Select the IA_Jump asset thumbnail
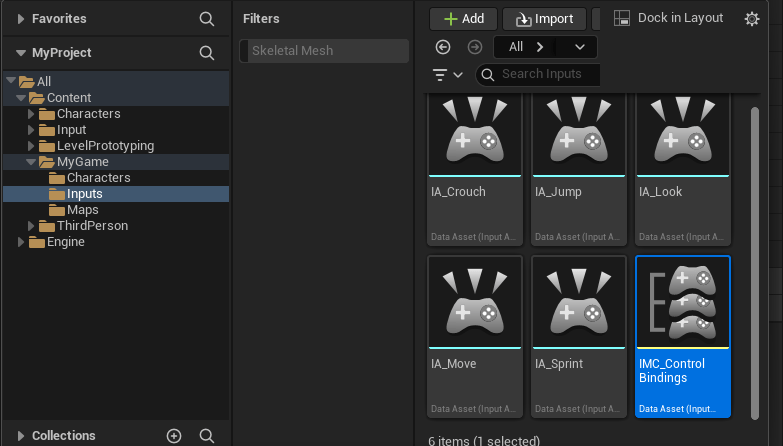Viewport: 783px width, 446px height. pos(579,136)
